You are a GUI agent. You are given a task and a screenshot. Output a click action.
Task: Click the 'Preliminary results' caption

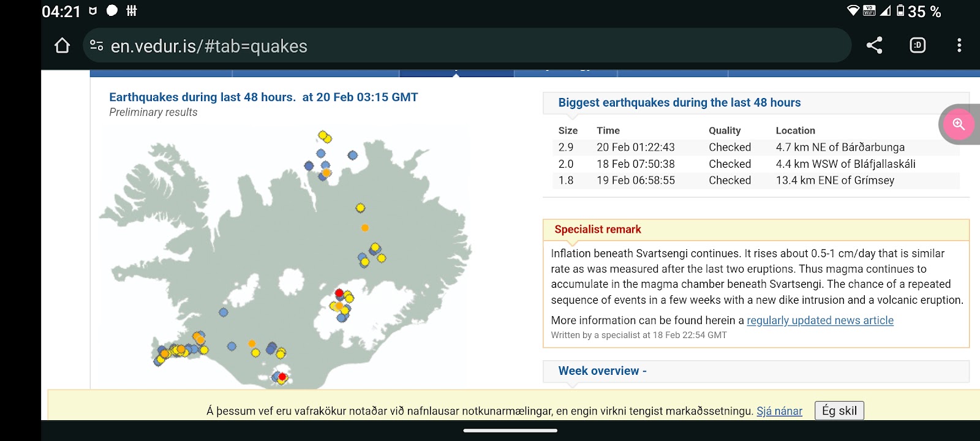(153, 112)
